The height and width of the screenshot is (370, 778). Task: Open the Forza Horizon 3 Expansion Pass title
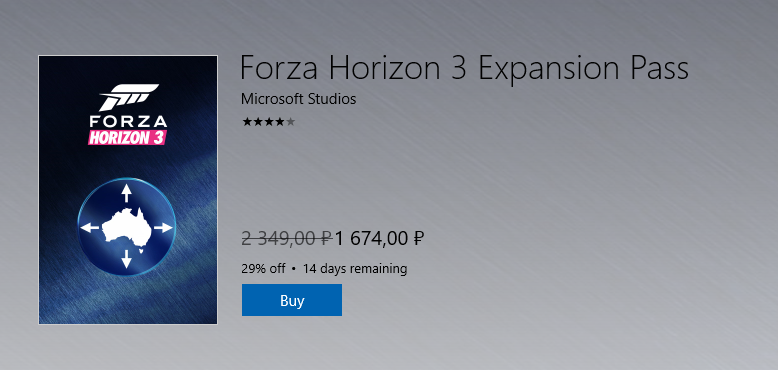[464, 68]
